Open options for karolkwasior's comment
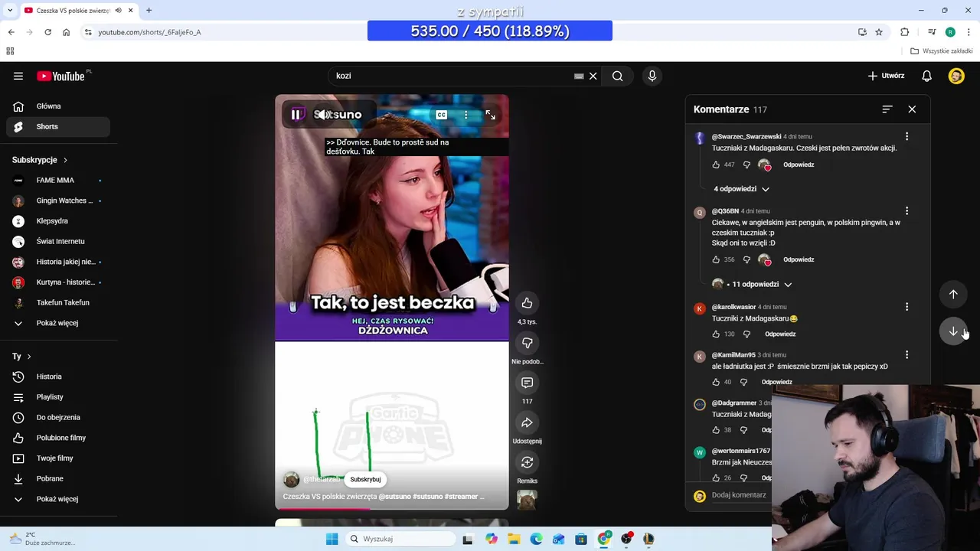Image resolution: width=980 pixels, height=551 pixels. [x=906, y=307]
